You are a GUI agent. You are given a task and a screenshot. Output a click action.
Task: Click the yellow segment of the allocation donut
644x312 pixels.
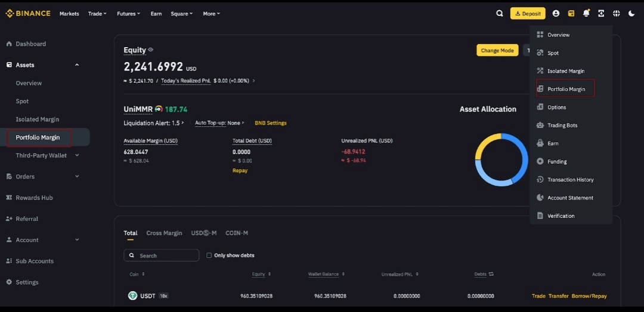[486, 143]
